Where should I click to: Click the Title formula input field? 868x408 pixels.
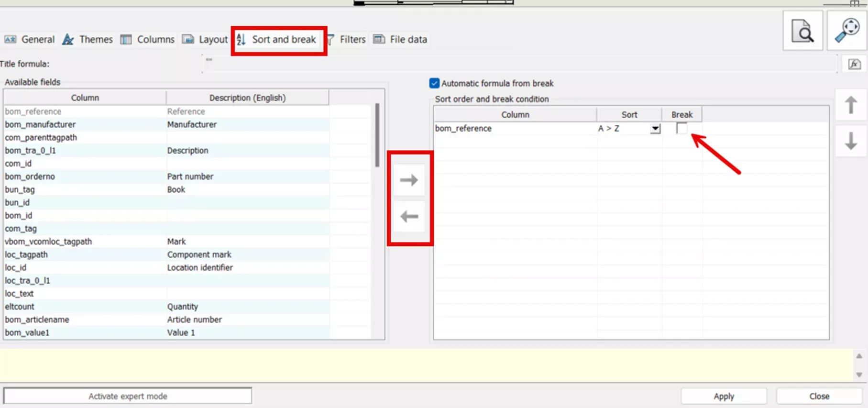520,64
